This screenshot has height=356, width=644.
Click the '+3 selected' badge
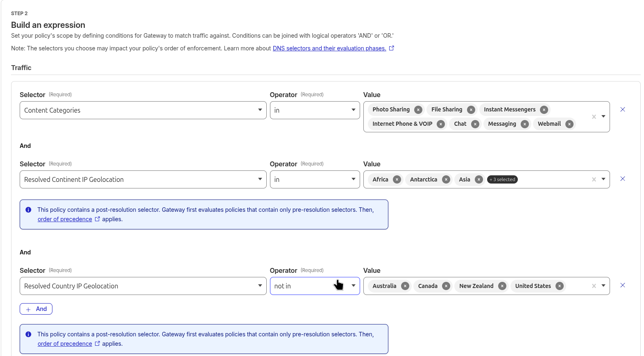[502, 179]
